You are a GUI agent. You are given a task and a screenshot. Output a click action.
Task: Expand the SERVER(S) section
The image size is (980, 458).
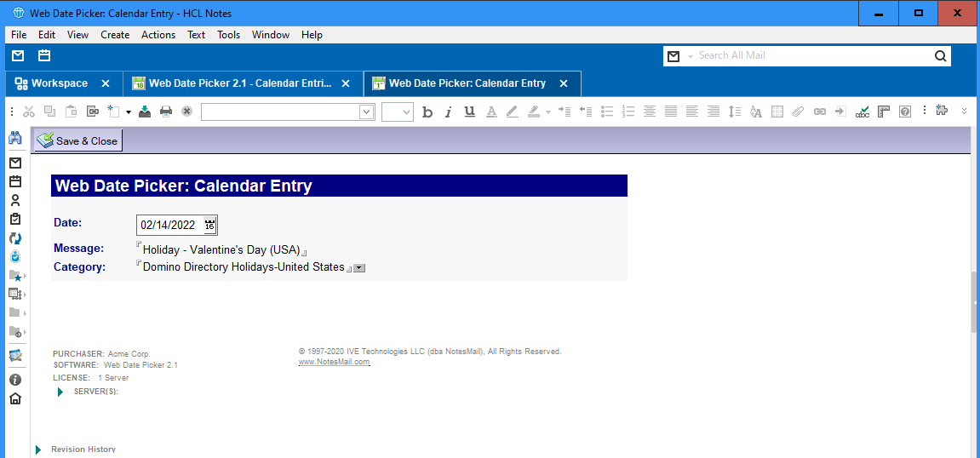coord(60,392)
